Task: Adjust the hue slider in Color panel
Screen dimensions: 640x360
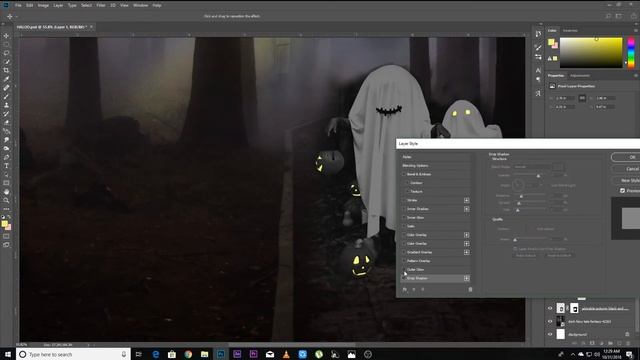Action: pos(631,53)
